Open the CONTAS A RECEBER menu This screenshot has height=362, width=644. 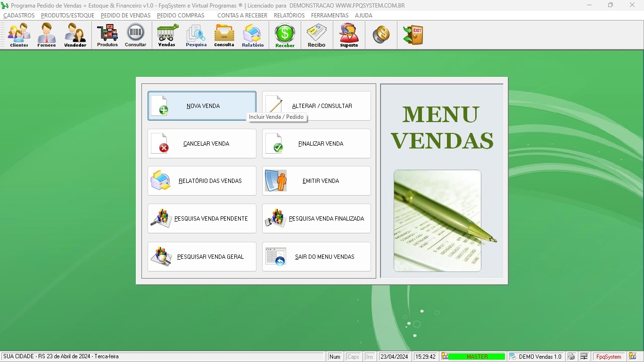tap(242, 16)
